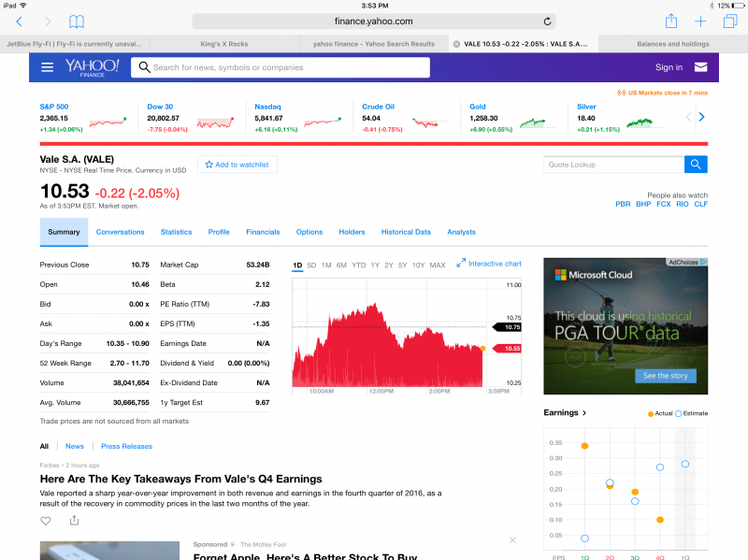
Task: Expand the Earnings section chevron
Action: tap(584, 413)
